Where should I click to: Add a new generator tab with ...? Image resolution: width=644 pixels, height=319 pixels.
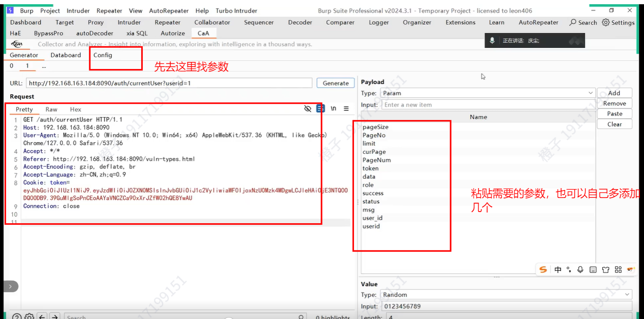[44, 66]
